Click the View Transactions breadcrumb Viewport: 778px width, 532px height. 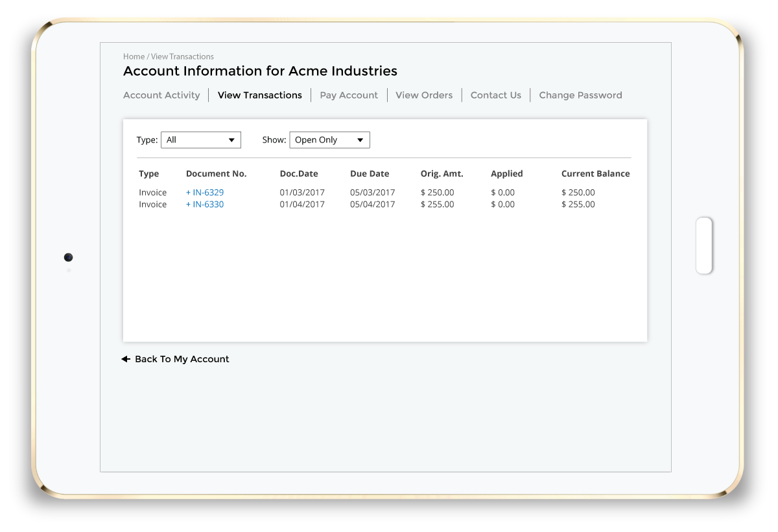pyautogui.click(x=182, y=56)
